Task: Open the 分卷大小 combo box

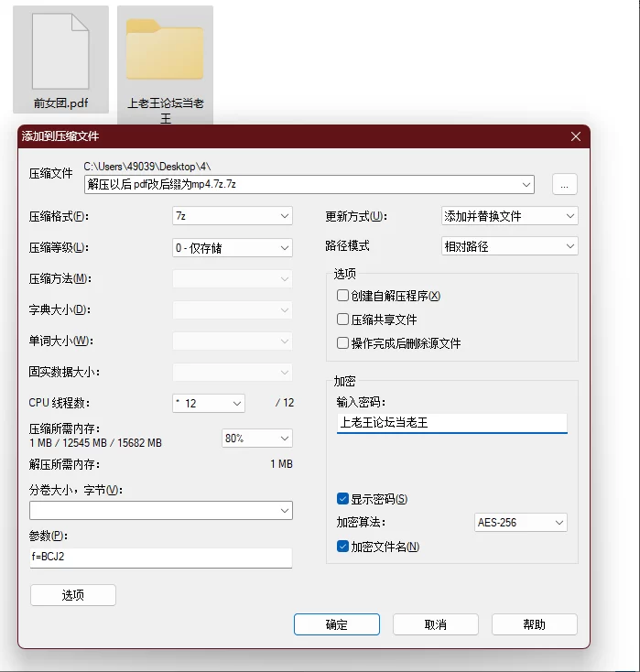Action: pos(161,511)
